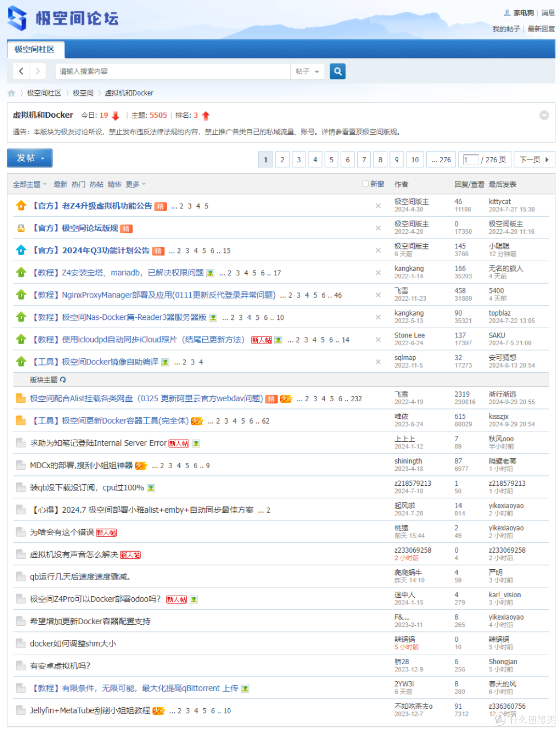Open 【心得】2024.7 极空间部署小雅alist thread
The height and width of the screenshot is (731, 560).
tap(142, 510)
